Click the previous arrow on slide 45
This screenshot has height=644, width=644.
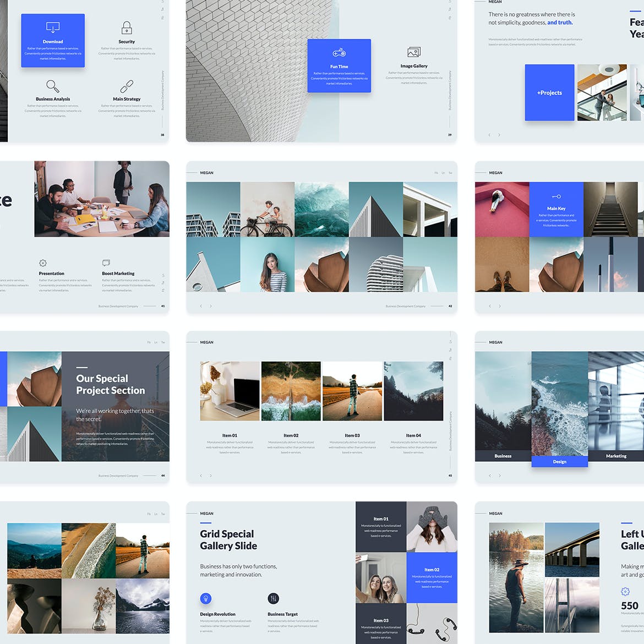coord(201,476)
